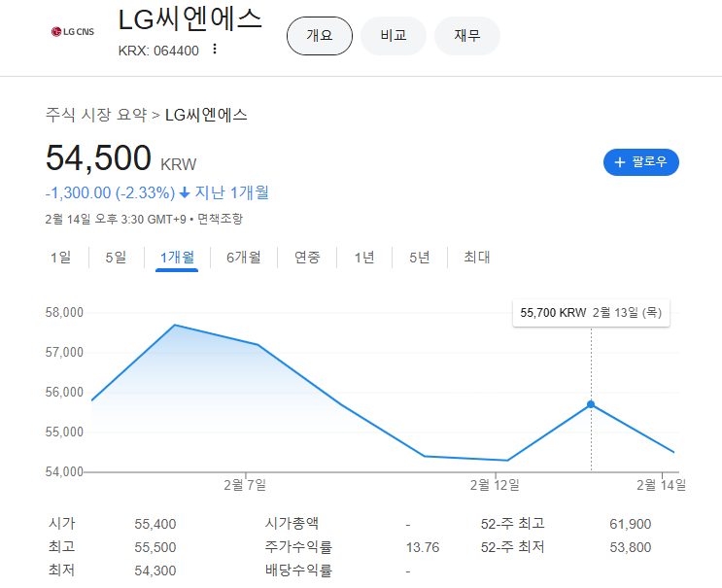Click the 58,000 y-axis label

(x=64, y=313)
